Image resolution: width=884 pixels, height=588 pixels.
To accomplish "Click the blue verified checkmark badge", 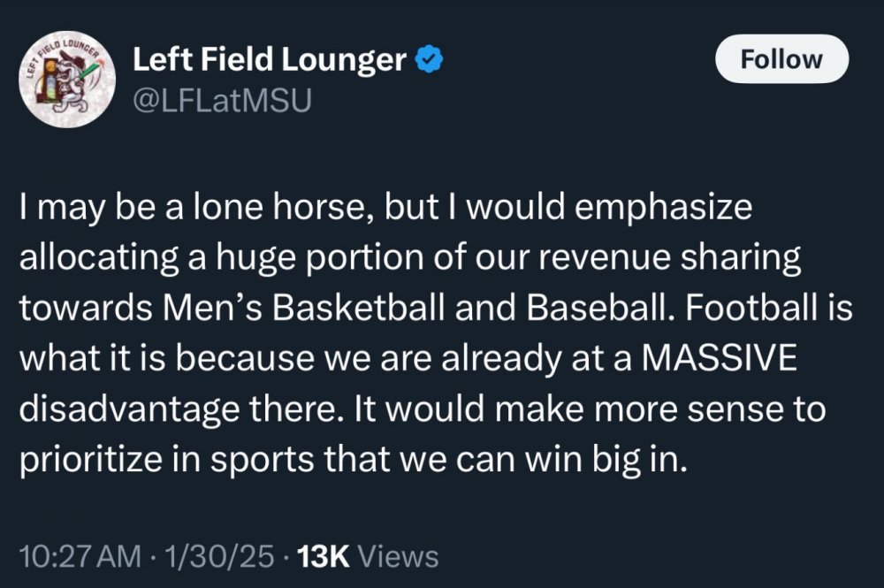I will tap(430, 59).
